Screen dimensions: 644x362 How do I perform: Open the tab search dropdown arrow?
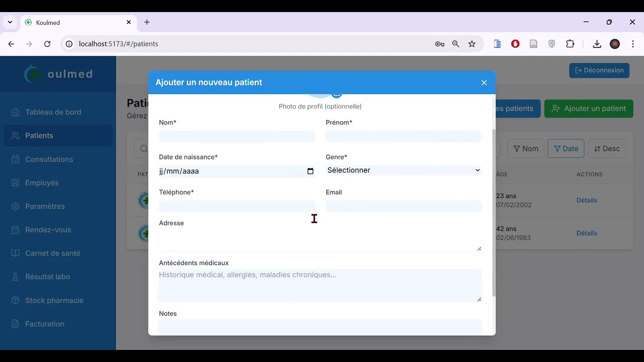coord(10,22)
